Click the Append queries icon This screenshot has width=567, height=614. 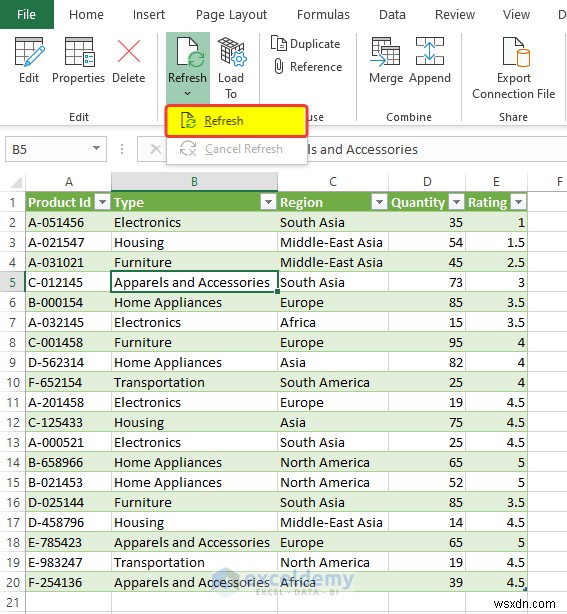point(430,51)
